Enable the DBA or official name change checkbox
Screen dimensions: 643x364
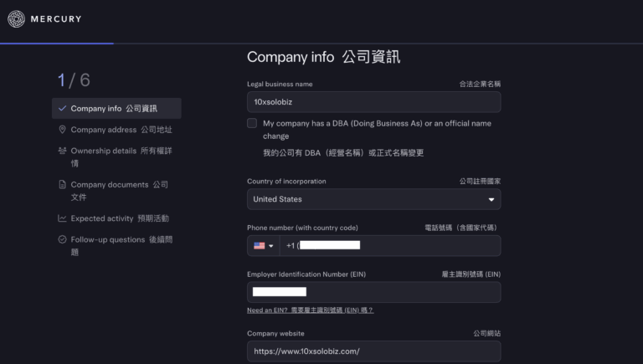point(252,123)
